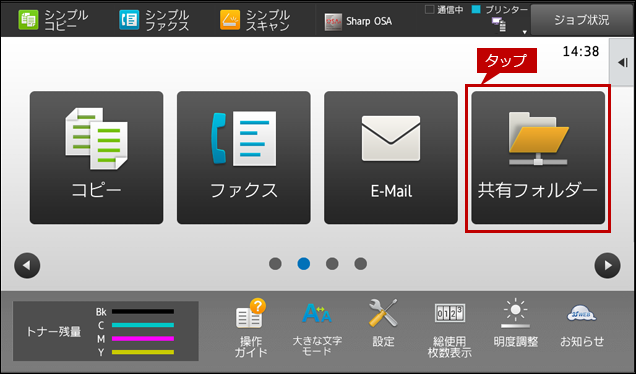Open お知らせ notifications cloud icon

tap(582, 325)
